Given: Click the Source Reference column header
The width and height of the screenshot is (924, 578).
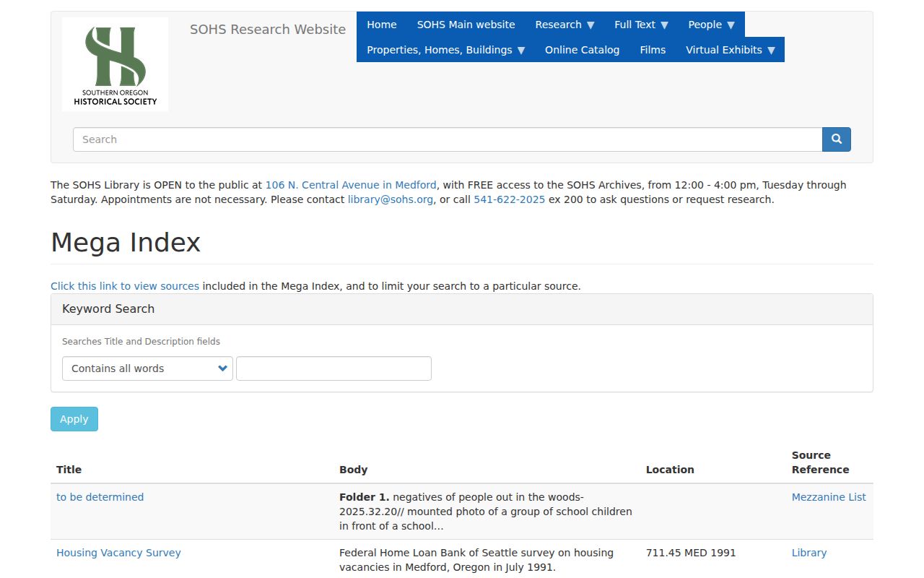Looking at the screenshot, I should pos(821,462).
